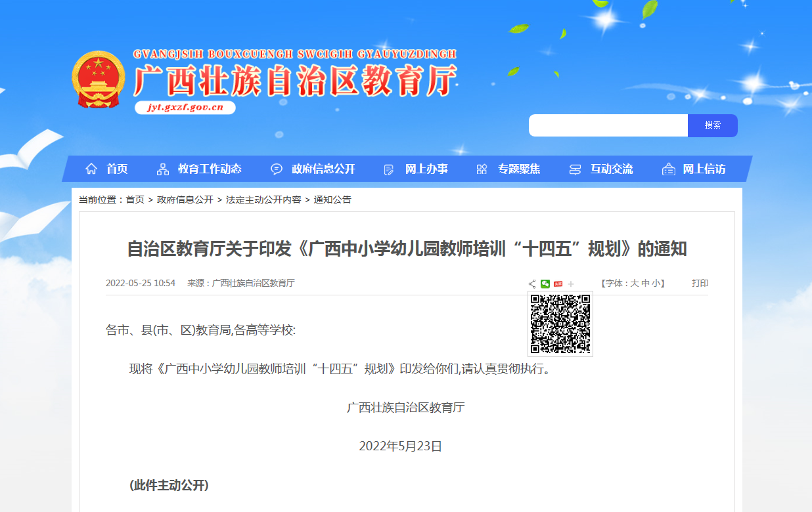Share the article to WeChat
The width and height of the screenshot is (812, 512).
pos(545,284)
